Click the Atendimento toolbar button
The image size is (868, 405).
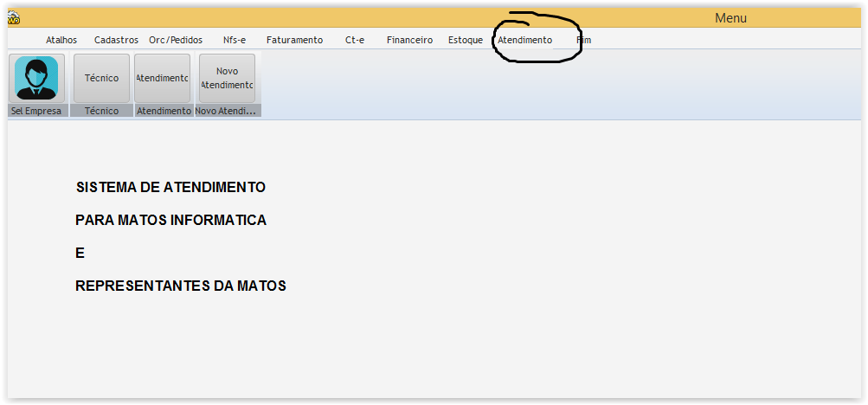pos(162,78)
